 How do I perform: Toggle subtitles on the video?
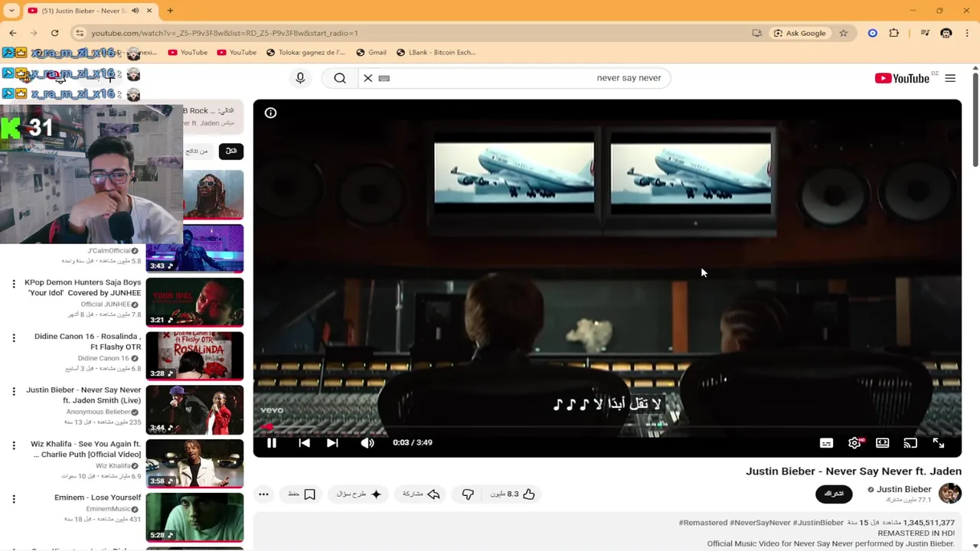pos(826,442)
